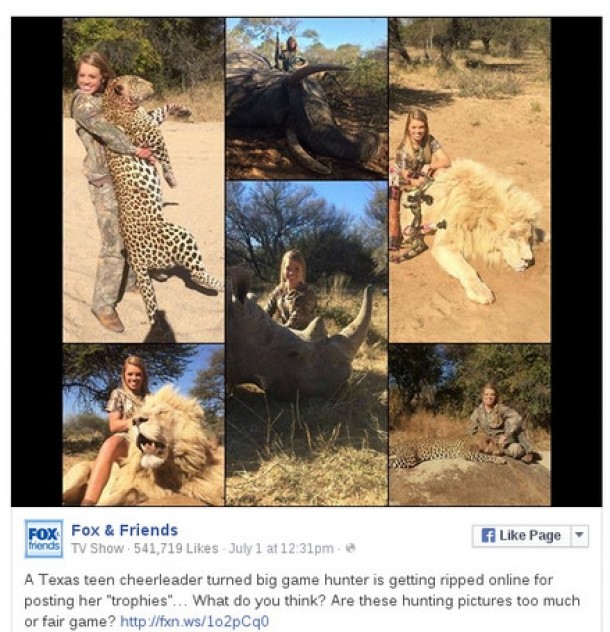This screenshot has width=610, height=632.
Task: Open the Fox & Friends page name link
Action: [x=124, y=530]
